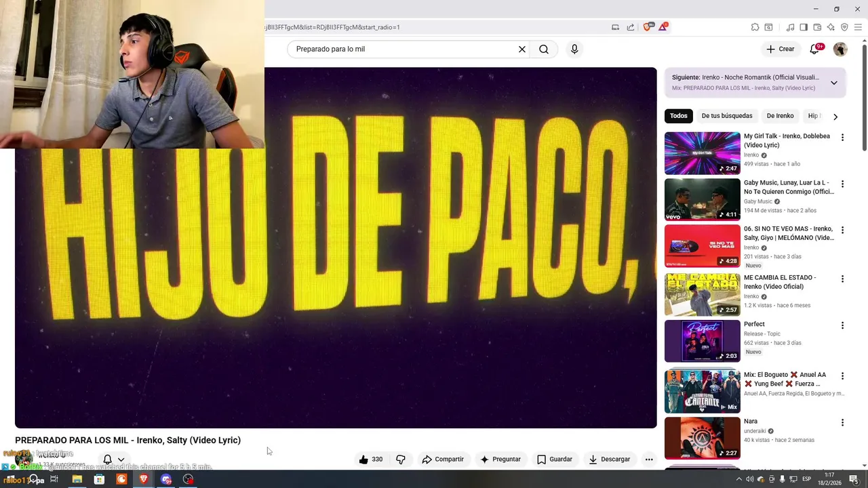
Task: Expand the Siguiente mix playlist chevron
Action: [x=834, y=83]
